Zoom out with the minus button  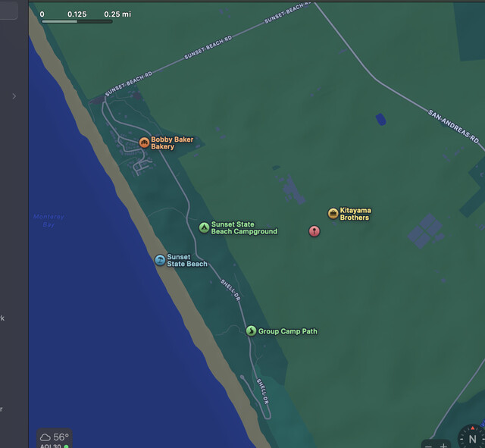tap(428, 446)
